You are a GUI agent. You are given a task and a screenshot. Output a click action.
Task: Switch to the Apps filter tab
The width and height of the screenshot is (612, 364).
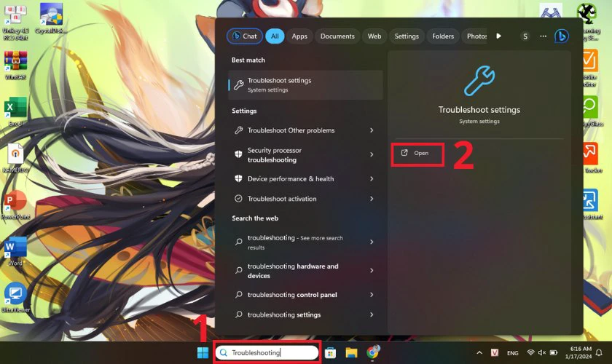(299, 36)
